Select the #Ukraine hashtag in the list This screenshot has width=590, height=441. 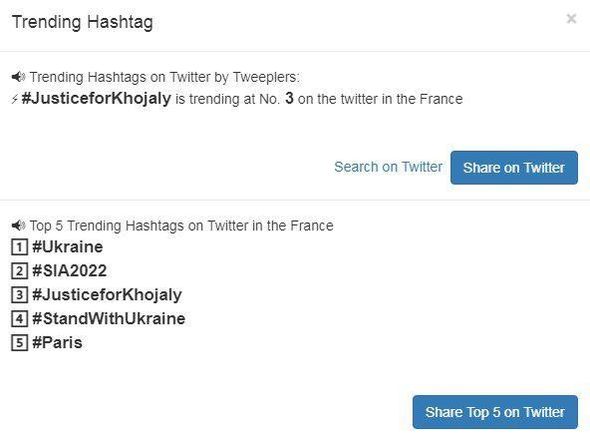pos(68,247)
